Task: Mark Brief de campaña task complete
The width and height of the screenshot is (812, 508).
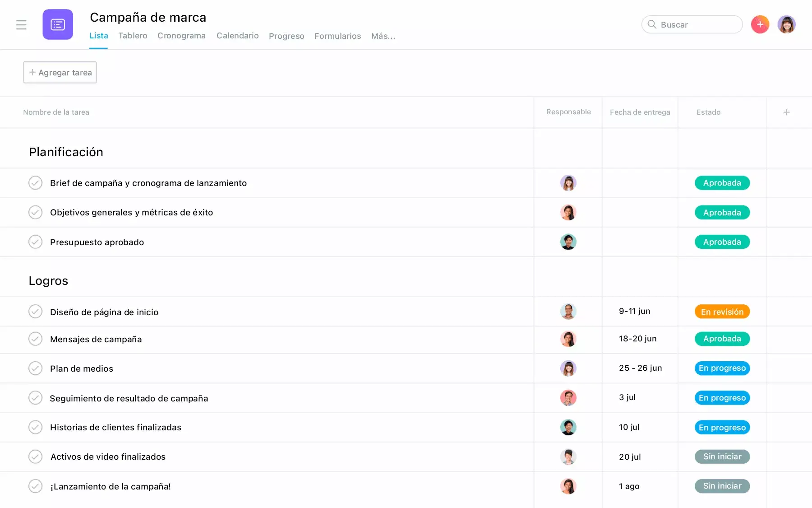Action: tap(35, 183)
